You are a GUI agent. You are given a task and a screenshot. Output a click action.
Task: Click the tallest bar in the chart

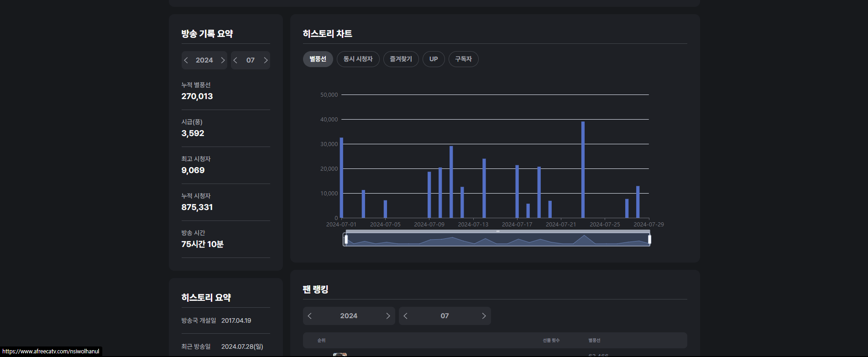pos(583,170)
